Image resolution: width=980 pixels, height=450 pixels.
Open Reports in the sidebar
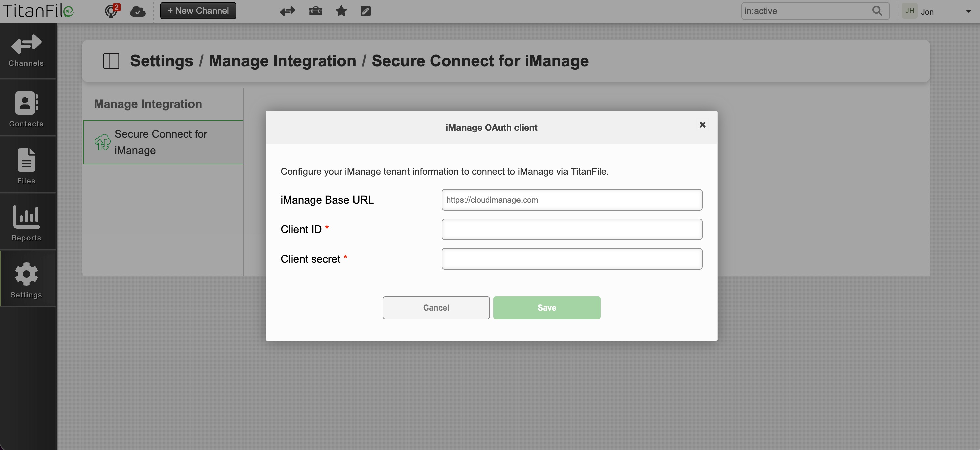(x=26, y=223)
